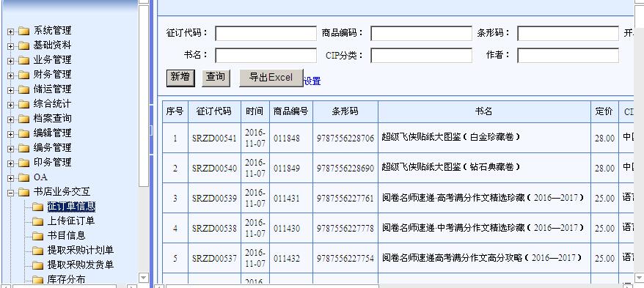644x288 pixels.
Task: Expand the 编务管理 tree node
Action: tap(10, 149)
